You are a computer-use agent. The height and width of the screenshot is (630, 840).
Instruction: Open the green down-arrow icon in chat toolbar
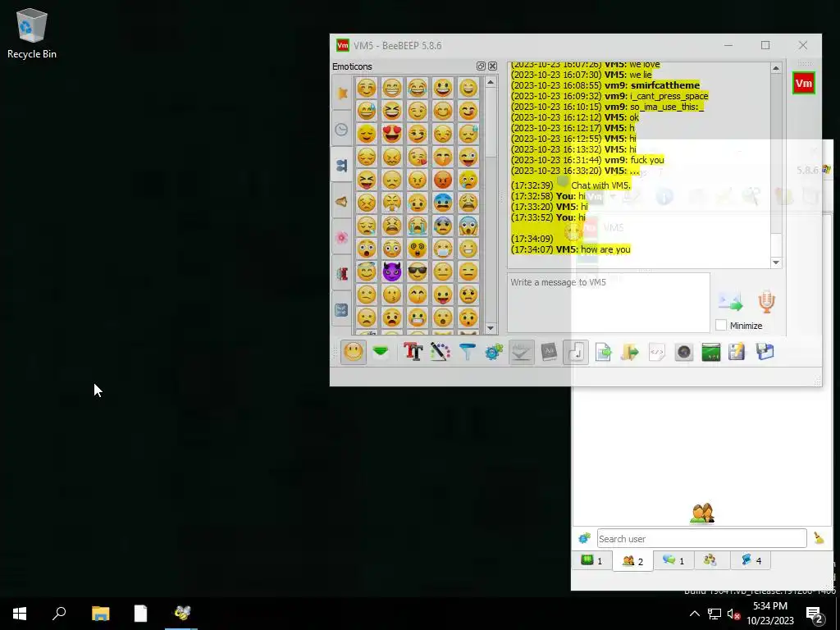tap(381, 352)
